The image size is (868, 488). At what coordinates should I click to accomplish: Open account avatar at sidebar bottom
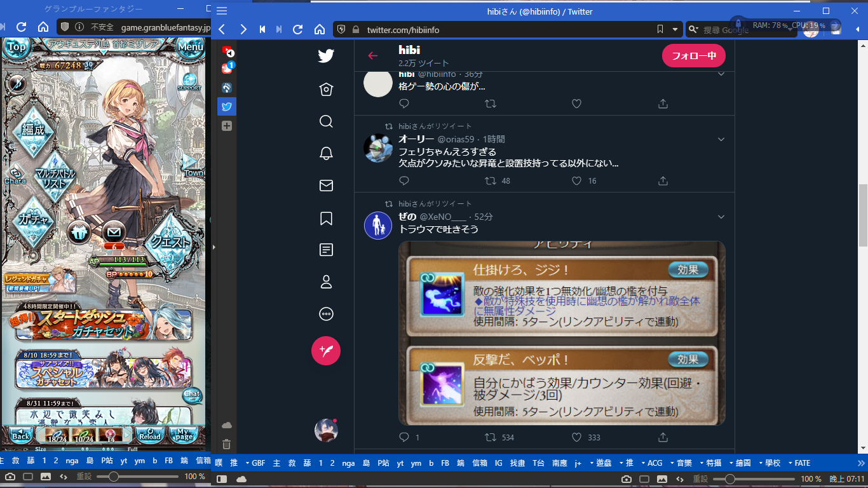(326, 430)
